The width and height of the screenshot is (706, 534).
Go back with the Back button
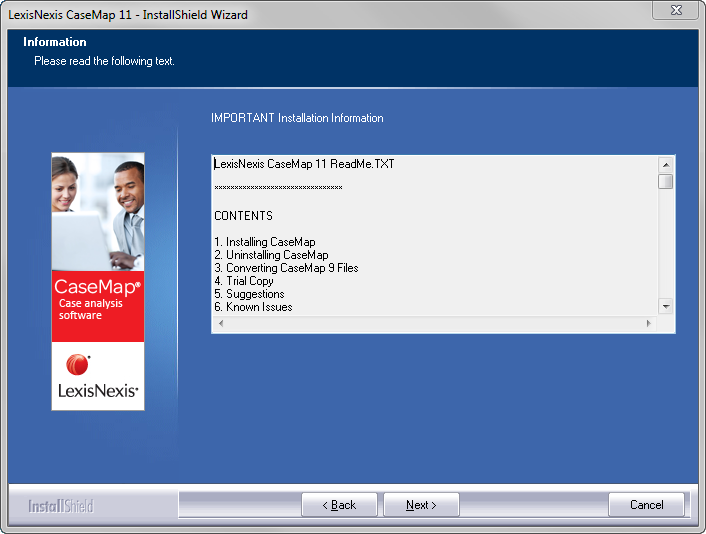pyautogui.click(x=339, y=505)
